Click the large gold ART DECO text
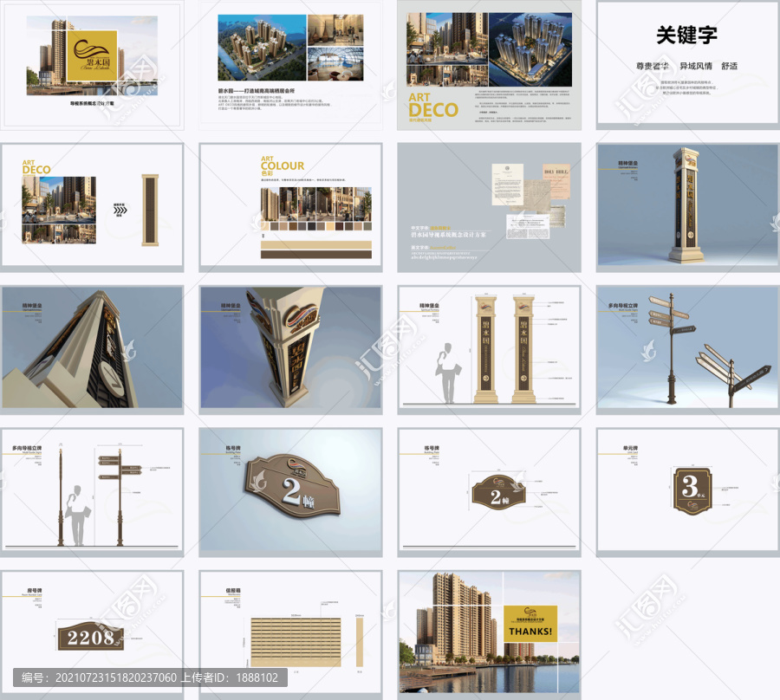This screenshot has width=780, height=700. [432, 105]
